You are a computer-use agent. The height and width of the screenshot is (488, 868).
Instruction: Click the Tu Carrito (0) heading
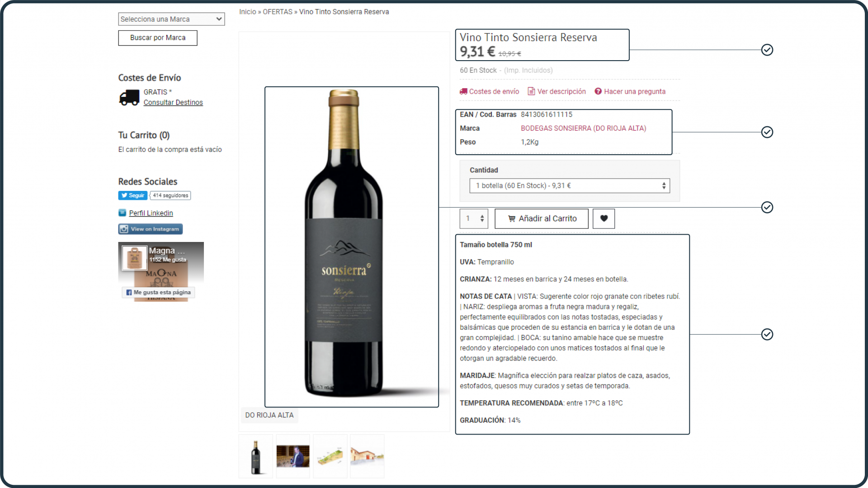(144, 135)
